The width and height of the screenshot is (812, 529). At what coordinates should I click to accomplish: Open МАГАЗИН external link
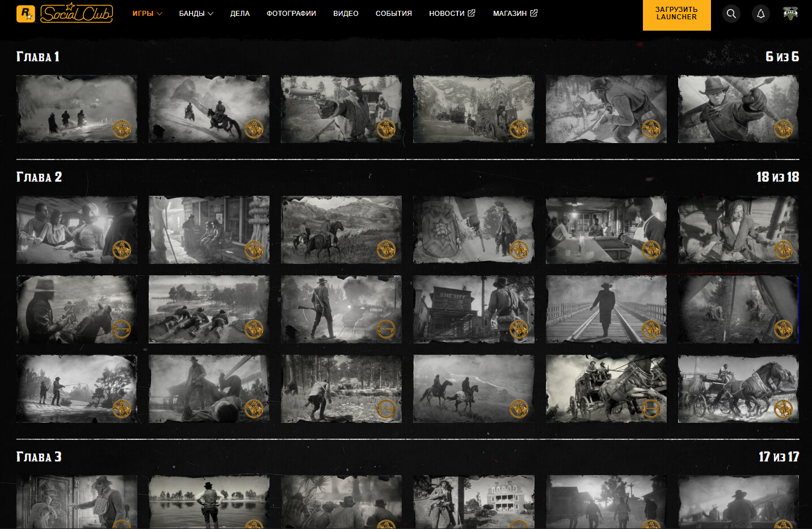[515, 14]
